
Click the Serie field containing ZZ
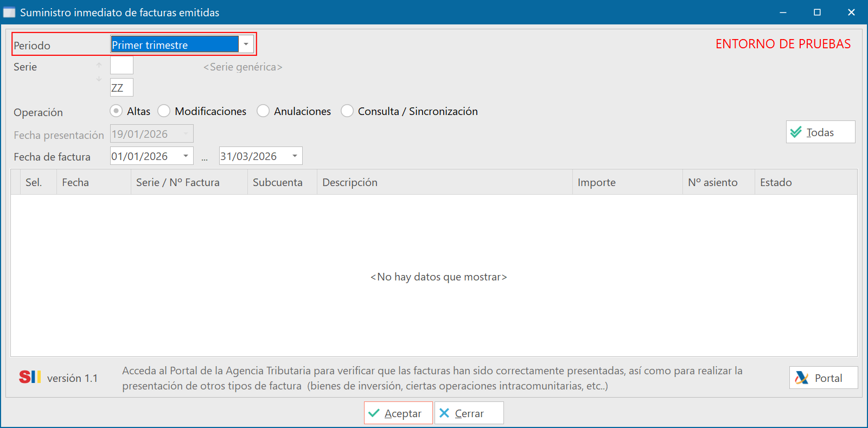122,88
